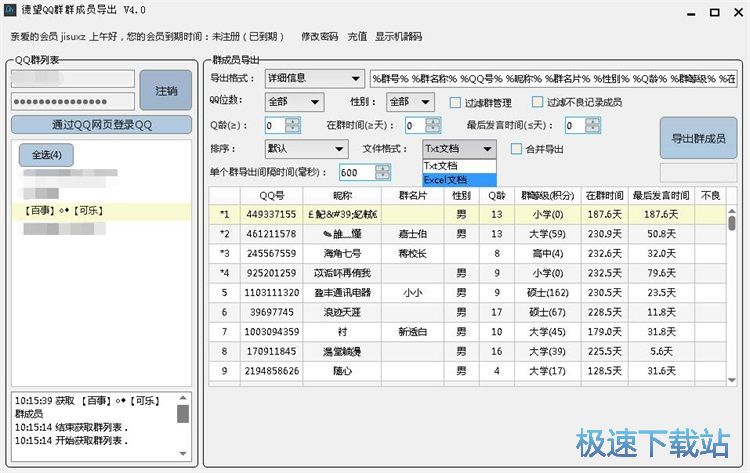Click 修改密码 link
The height and width of the screenshot is (473, 750).
pyautogui.click(x=320, y=37)
